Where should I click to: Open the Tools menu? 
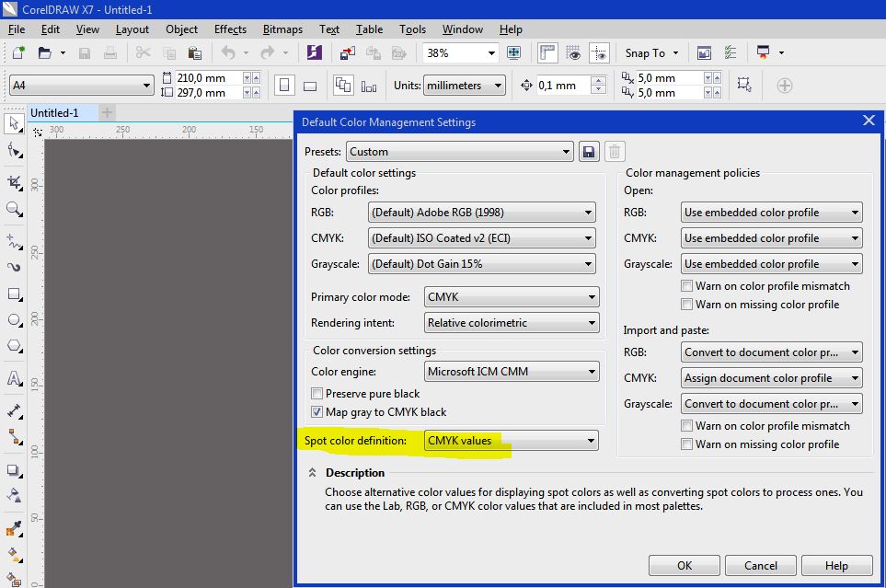[412, 29]
